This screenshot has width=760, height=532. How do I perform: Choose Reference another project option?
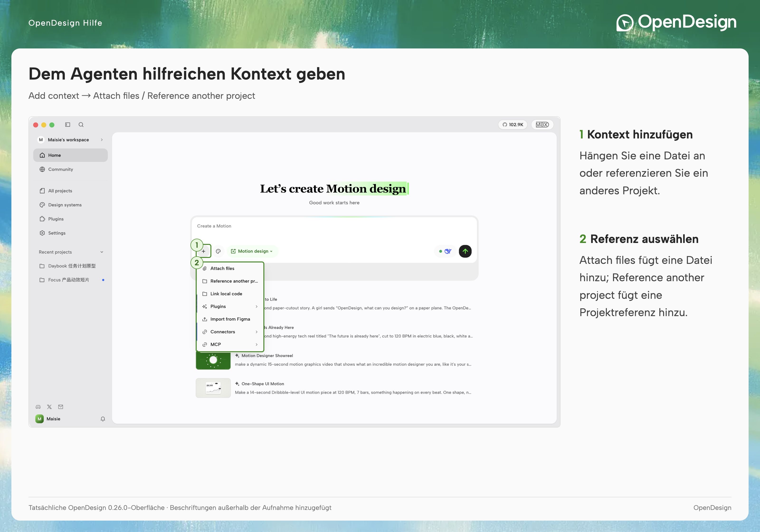tap(230, 281)
